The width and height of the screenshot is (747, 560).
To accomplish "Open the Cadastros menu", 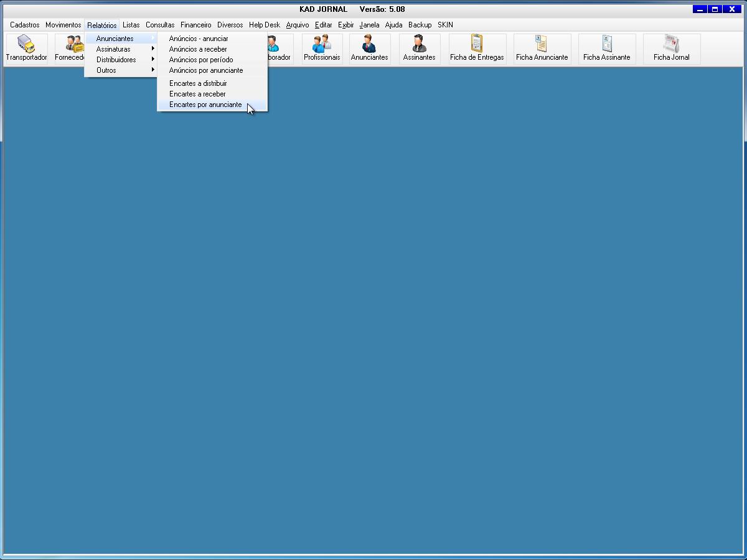I will (x=24, y=25).
